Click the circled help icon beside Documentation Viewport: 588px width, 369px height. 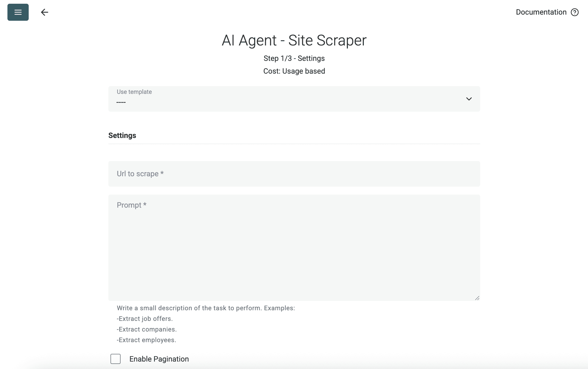click(x=574, y=12)
